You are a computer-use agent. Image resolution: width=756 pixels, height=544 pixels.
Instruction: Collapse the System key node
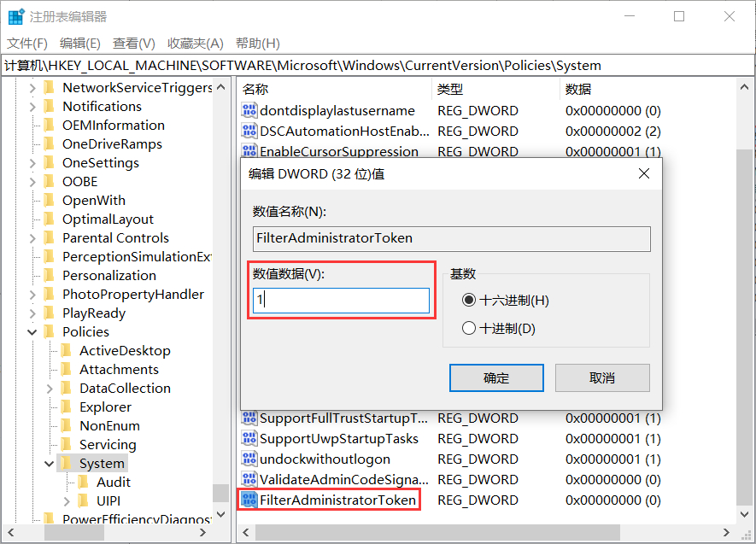(50, 462)
